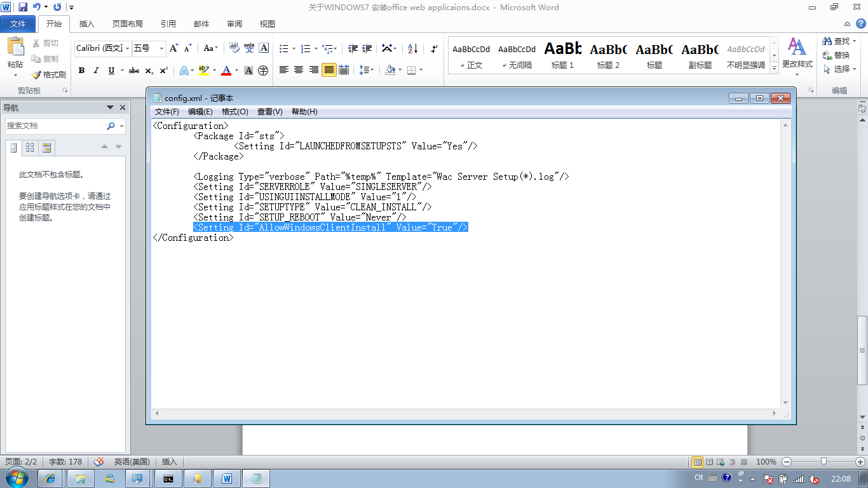Align text left
Image resolution: width=868 pixels, height=488 pixels.
pyautogui.click(x=284, y=70)
